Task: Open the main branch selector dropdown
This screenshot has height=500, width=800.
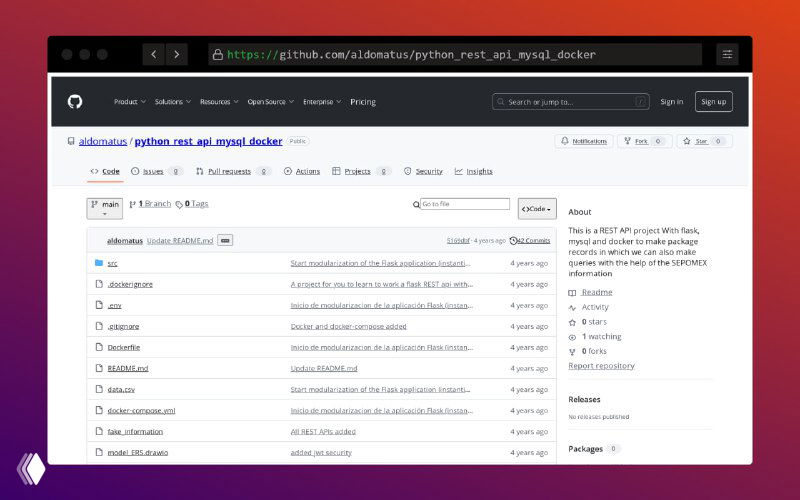Action: pyautogui.click(x=105, y=208)
